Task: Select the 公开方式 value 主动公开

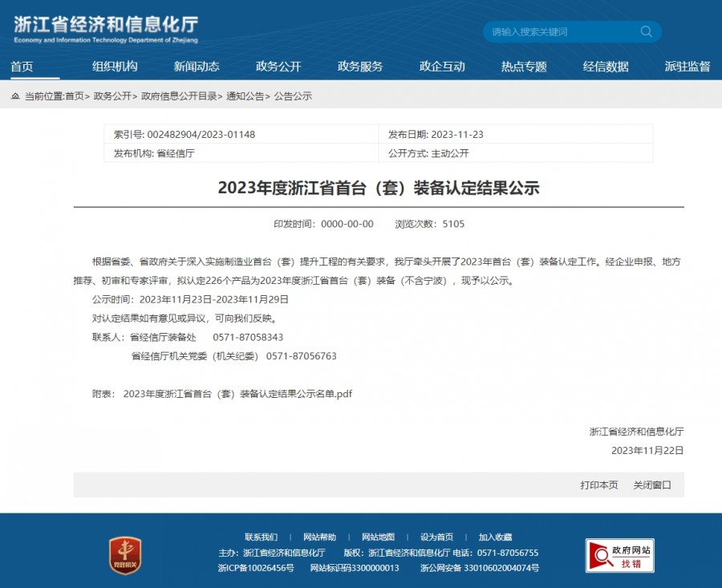Action: click(x=450, y=153)
